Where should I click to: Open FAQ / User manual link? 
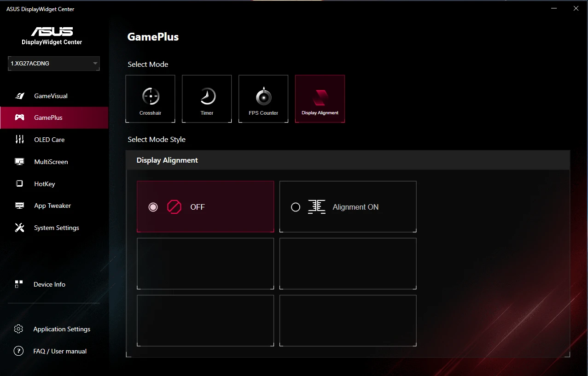click(x=59, y=351)
